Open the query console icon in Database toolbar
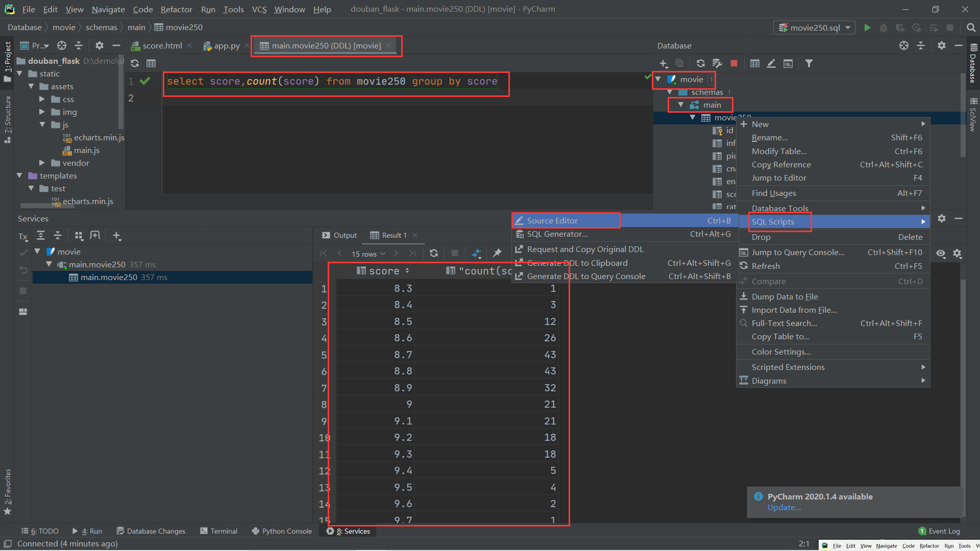The image size is (980, 551). click(x=788, y=63)
